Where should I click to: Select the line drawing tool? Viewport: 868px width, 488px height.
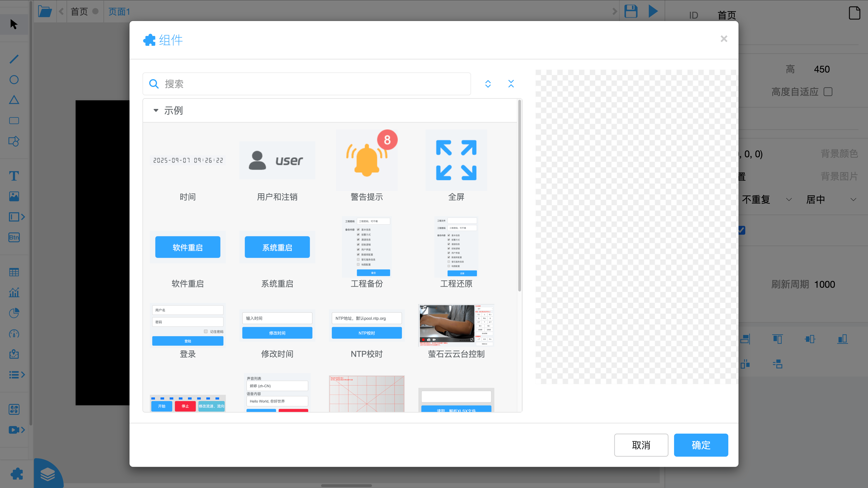pyautogui.click(x=14, y=59)
